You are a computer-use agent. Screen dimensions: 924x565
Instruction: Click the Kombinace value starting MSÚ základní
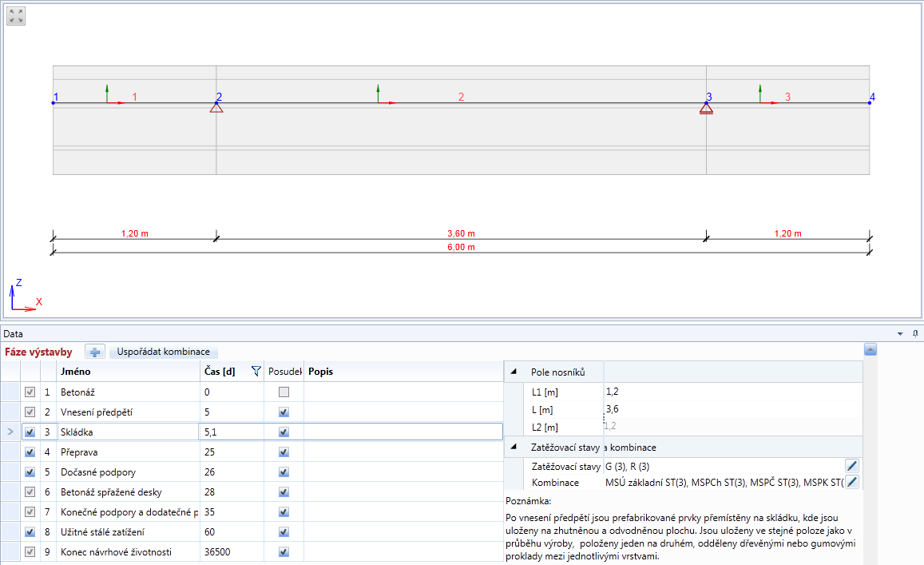click(724, 483)
